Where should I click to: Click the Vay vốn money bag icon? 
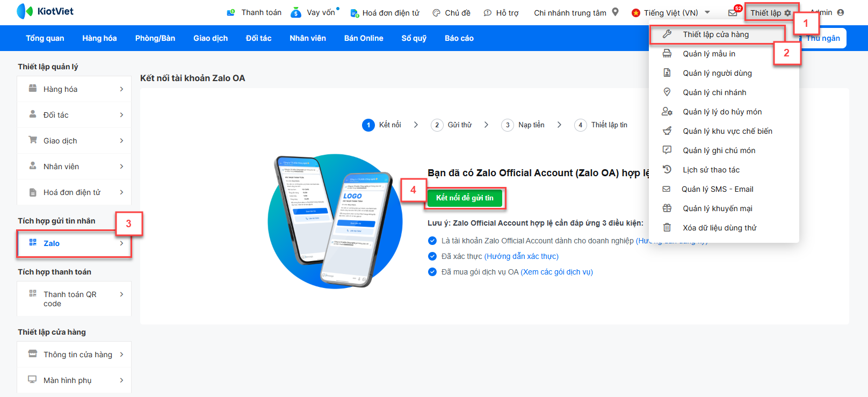coord(296,12)
